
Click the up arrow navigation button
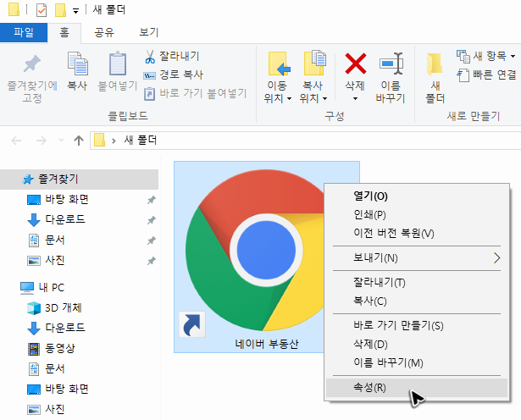79,141
